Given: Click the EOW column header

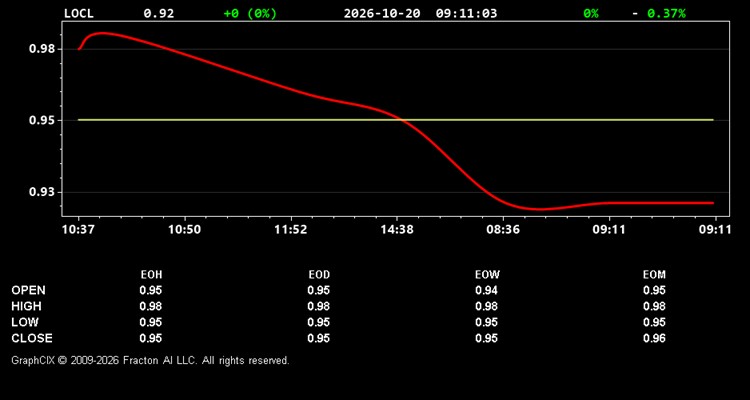Looking at the screenshot, I should click(487, 275).
